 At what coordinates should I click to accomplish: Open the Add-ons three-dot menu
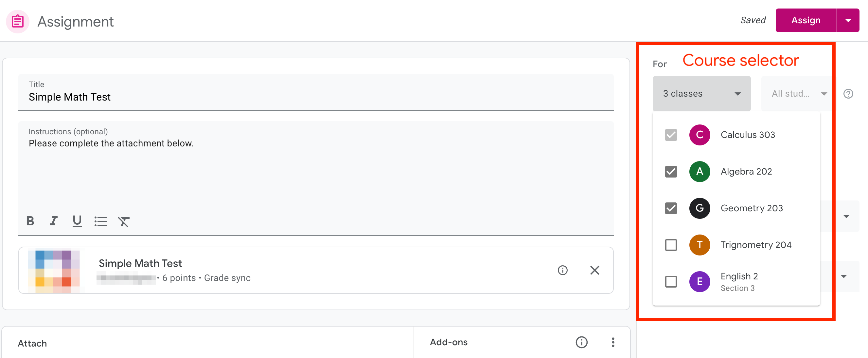tap(613, 342)
